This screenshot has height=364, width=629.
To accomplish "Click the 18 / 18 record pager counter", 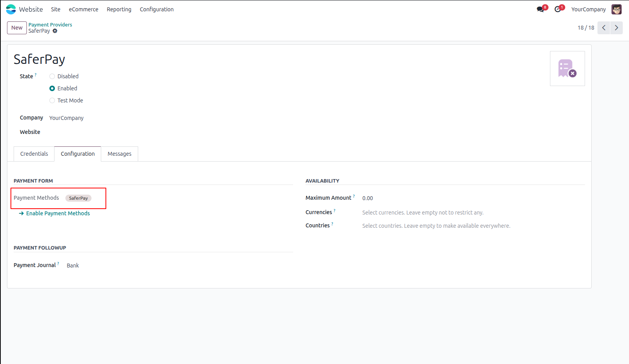I will point(586,28).
